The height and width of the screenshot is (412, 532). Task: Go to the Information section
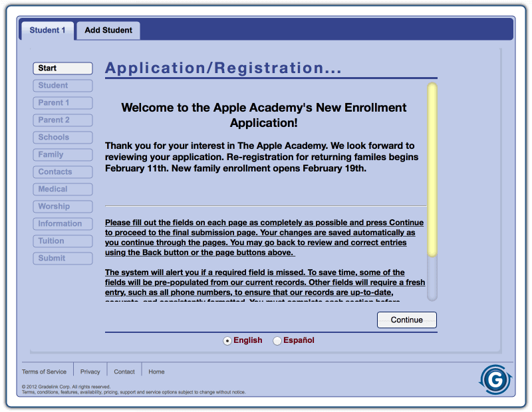coord(63,224)
